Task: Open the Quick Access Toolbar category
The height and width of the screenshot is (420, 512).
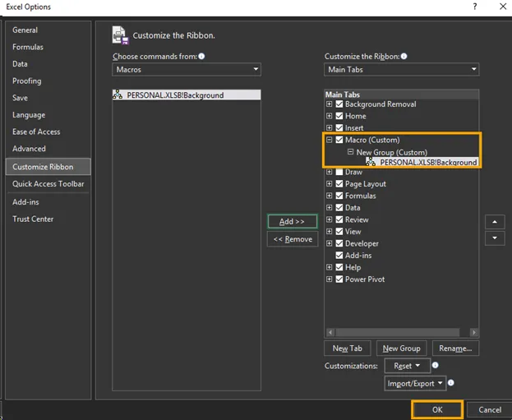Action: click(x=48, y=184)
